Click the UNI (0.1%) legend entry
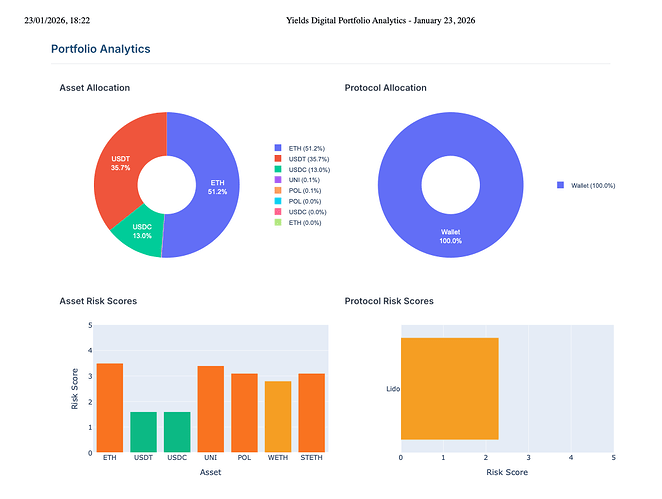This screenshot has width=662, height=499. (297, 180)
